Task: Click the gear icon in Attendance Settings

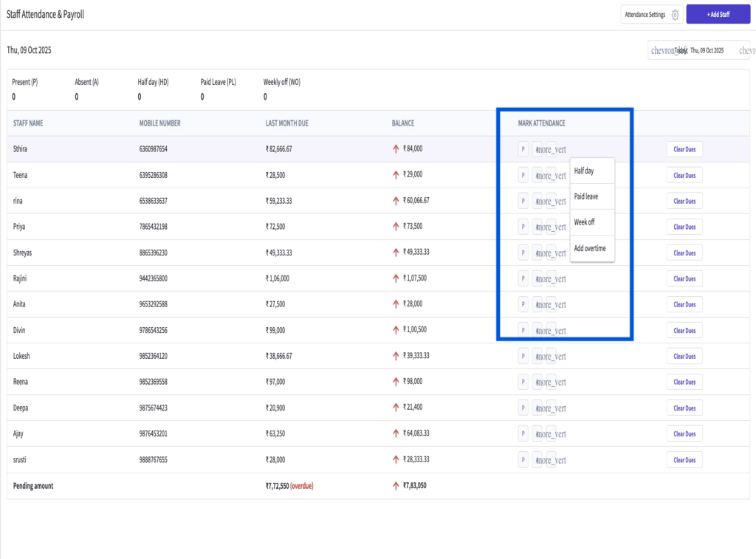Action: click(675, 15)
